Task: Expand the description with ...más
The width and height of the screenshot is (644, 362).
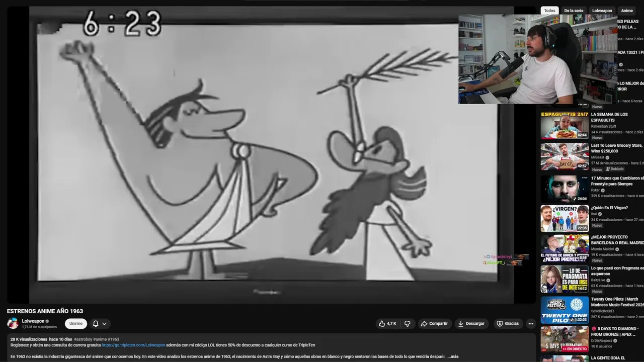Action: click(x=453, y=356)
